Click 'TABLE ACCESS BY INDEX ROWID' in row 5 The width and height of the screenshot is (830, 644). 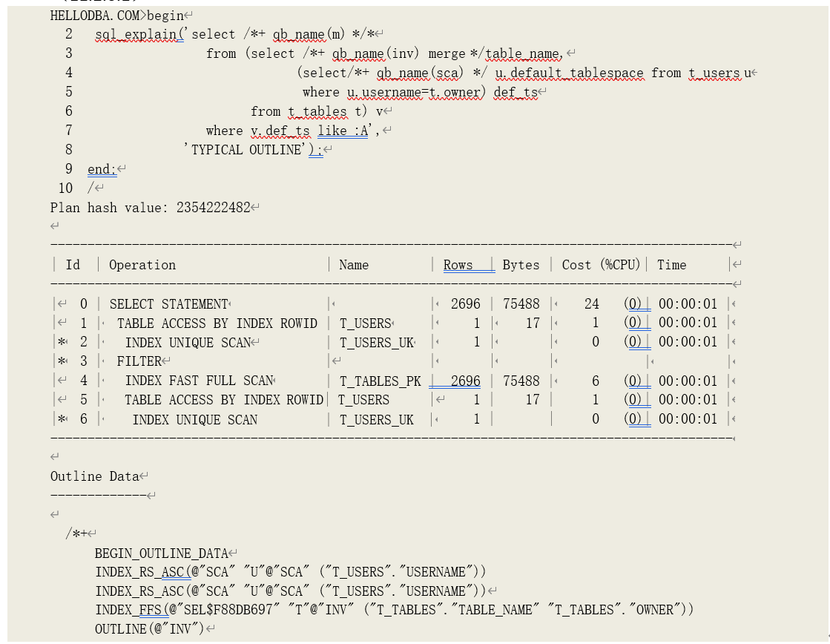[224, 400]
